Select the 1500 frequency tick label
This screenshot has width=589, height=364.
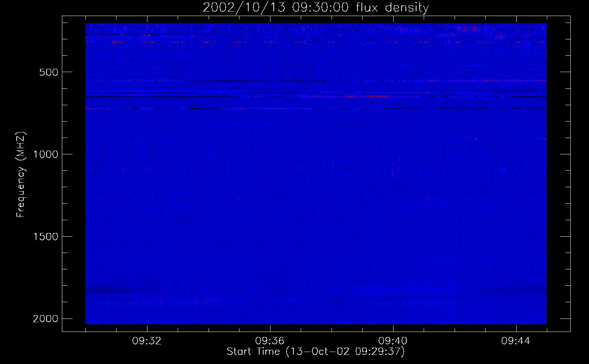pos(46,237)
